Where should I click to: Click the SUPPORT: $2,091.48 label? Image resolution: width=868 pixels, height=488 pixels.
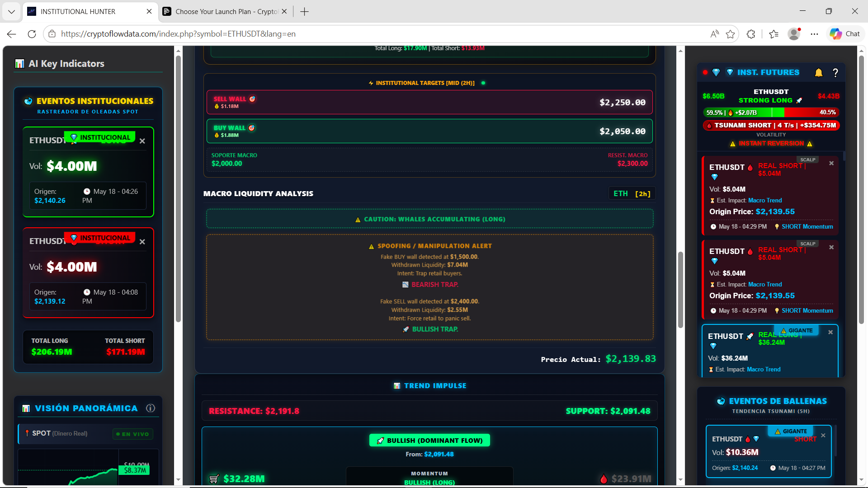[x=608, y=411]
